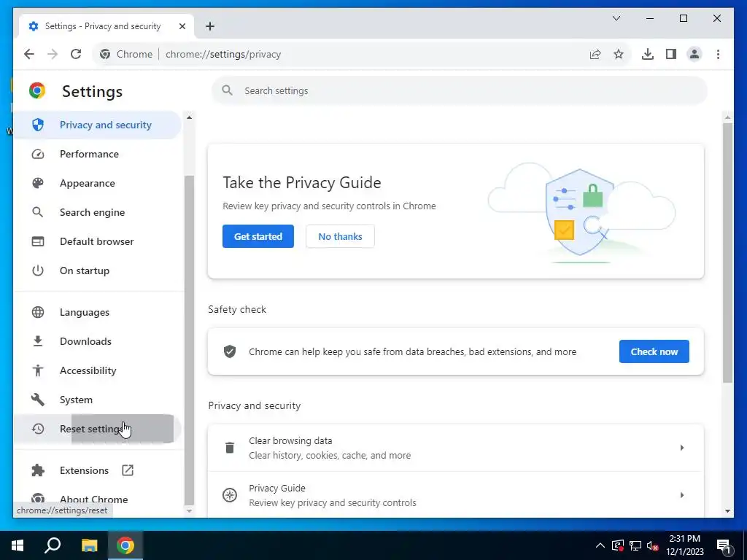747x560 pixels.
Task: Click muted volume icon in tray
Action: pyautogui.click(x=653, y=545)
